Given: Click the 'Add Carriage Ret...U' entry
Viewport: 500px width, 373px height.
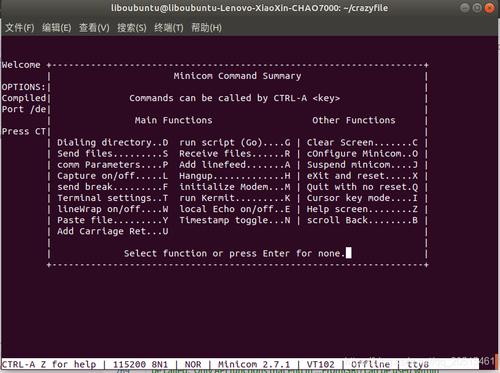Looking at the screenshot, I should [113, 231].
